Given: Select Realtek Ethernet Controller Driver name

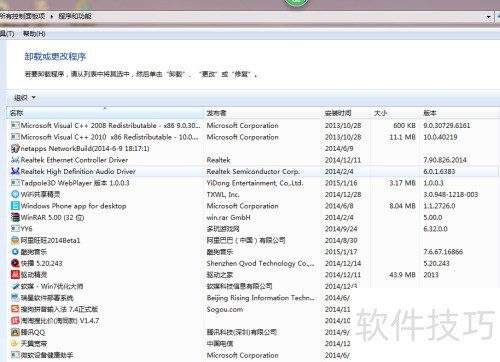Looking at the screenshot, I should 74,160.
